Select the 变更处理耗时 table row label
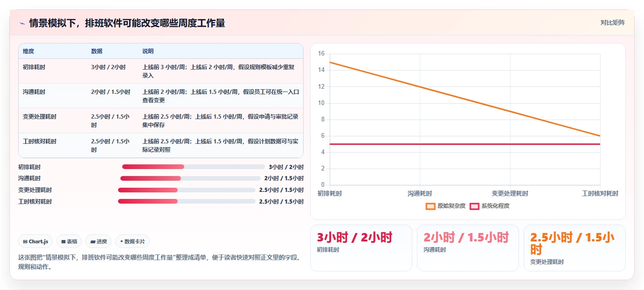The height and width of the screenshot is (290, 644). [40, 117]
